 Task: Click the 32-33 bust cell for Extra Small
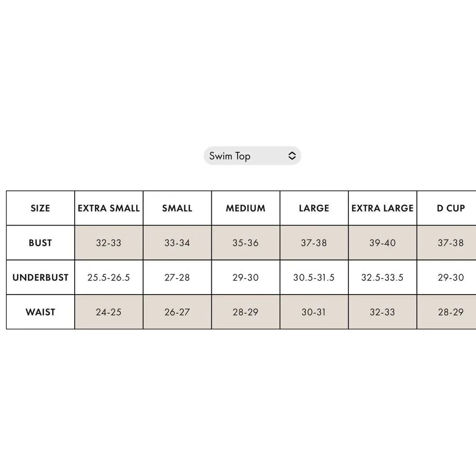coord(109,243)
